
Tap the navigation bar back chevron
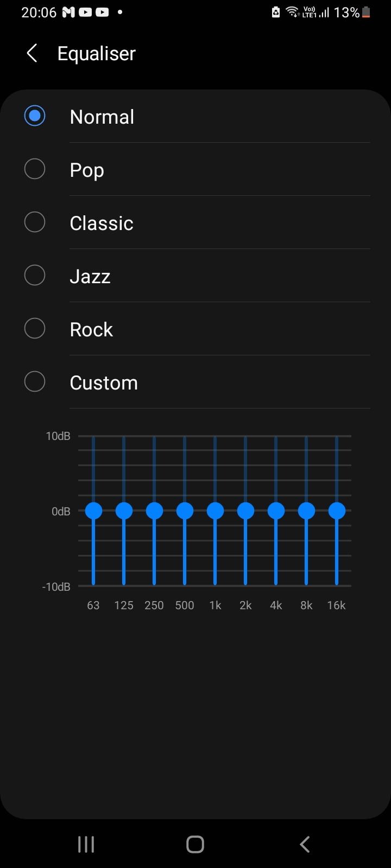pos(305,844)
